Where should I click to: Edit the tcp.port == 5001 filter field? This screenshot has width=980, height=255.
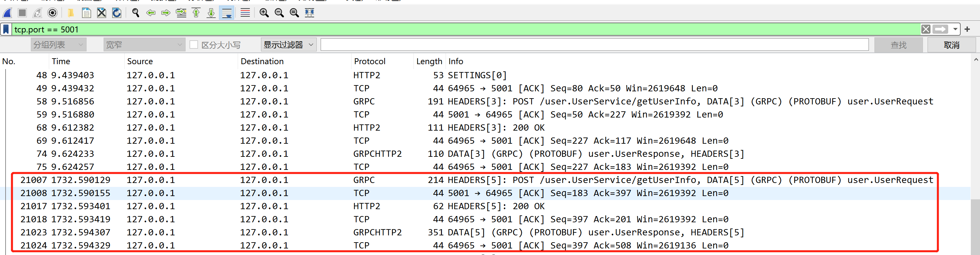tap(466, 29)
